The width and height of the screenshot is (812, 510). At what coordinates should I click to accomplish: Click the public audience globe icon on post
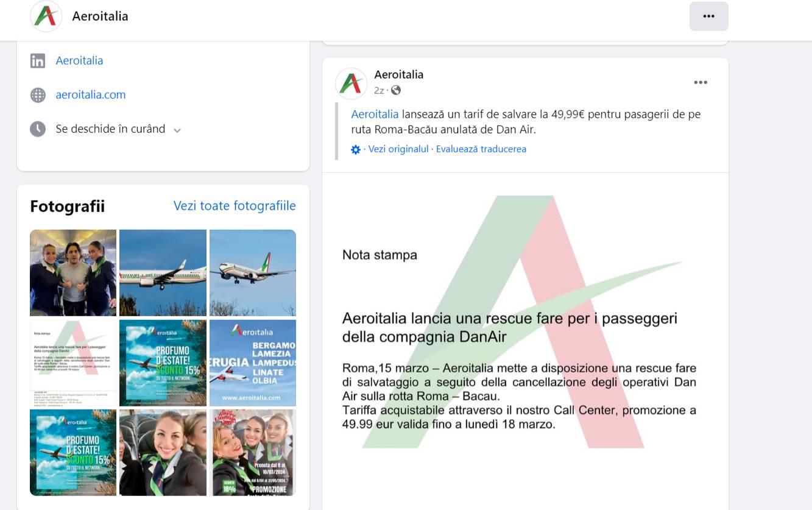(396, 90)
